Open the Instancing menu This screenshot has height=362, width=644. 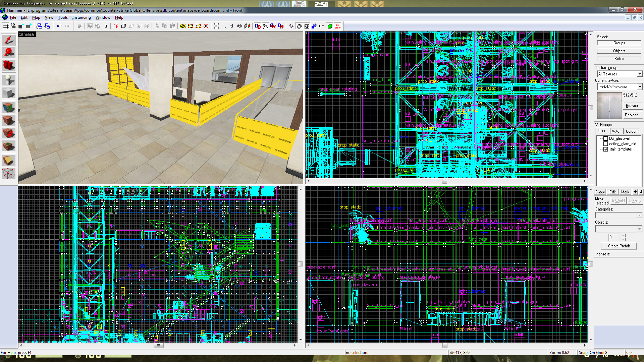point(82,17)
